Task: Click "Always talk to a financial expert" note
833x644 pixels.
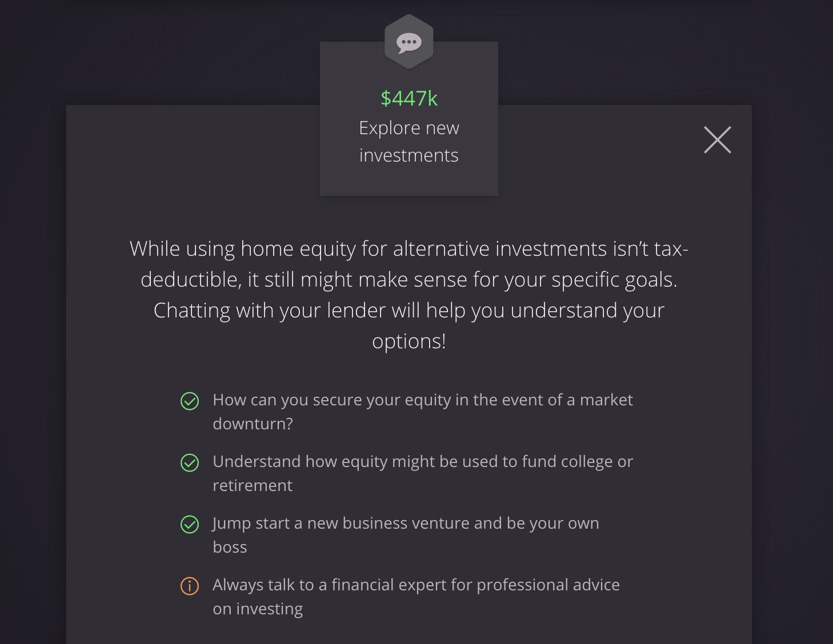Action: [416, 585]
